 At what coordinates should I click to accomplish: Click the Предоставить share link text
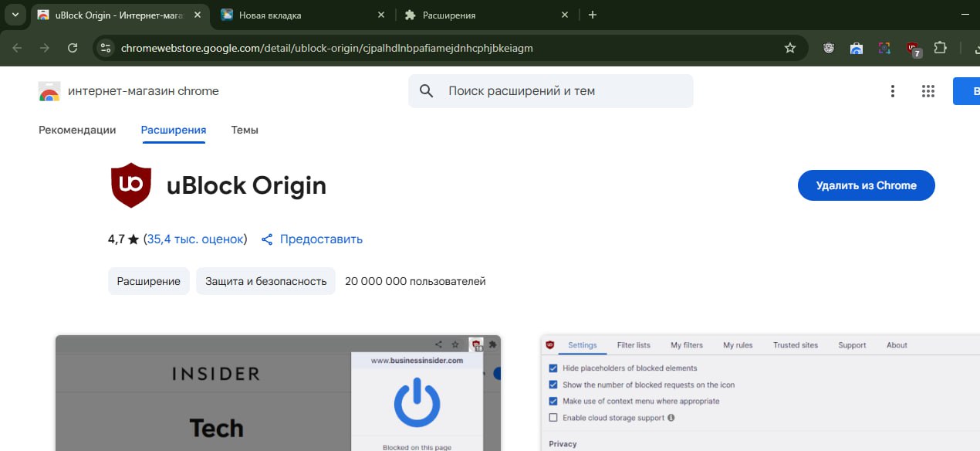click(321, 239)
